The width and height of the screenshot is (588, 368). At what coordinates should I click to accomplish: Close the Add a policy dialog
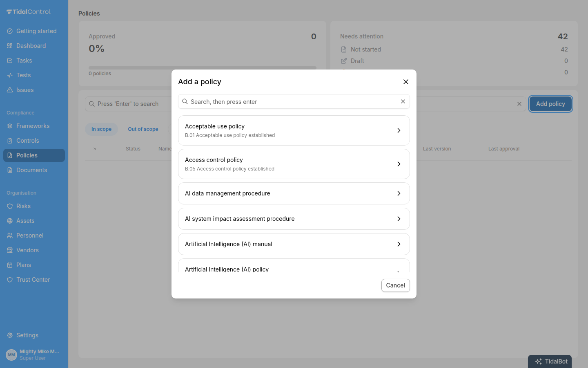[406, 82]
